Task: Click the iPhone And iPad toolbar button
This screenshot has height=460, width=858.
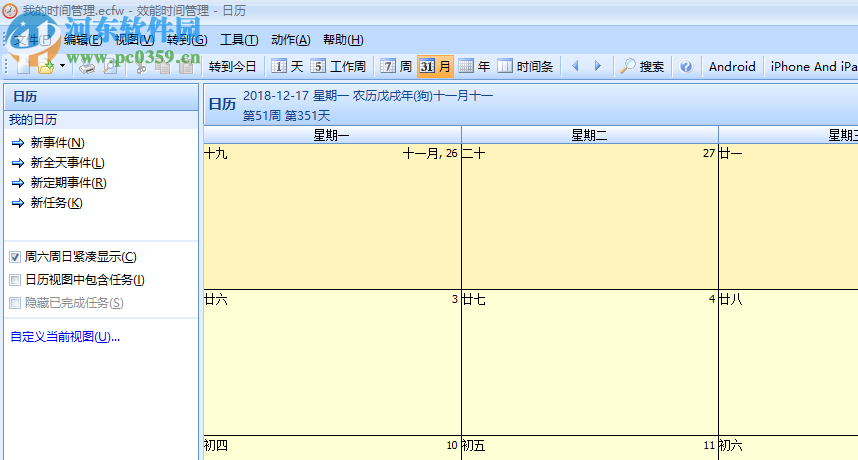Action: [813, 67]
